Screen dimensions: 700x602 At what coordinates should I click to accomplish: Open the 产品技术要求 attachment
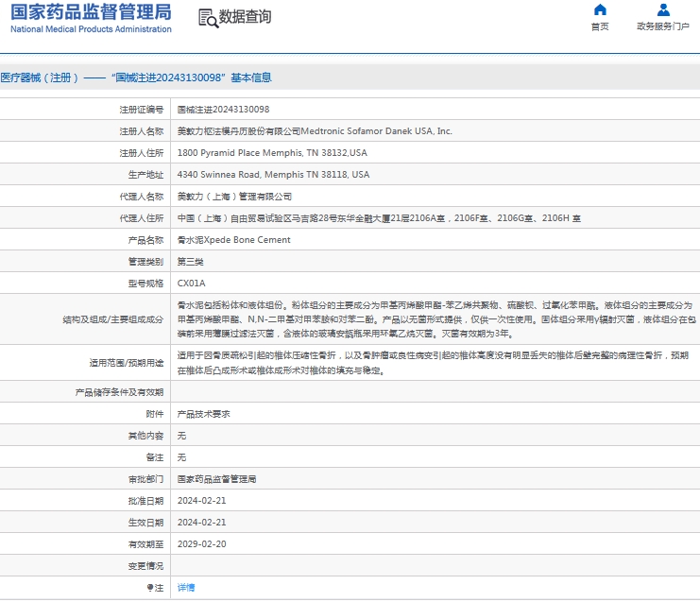pos(203,414)
